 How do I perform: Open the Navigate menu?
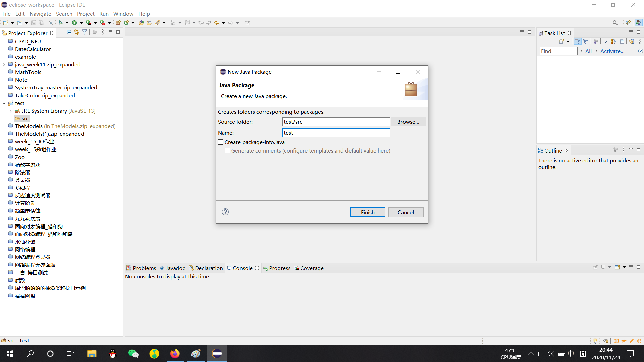tap(40, 14)
